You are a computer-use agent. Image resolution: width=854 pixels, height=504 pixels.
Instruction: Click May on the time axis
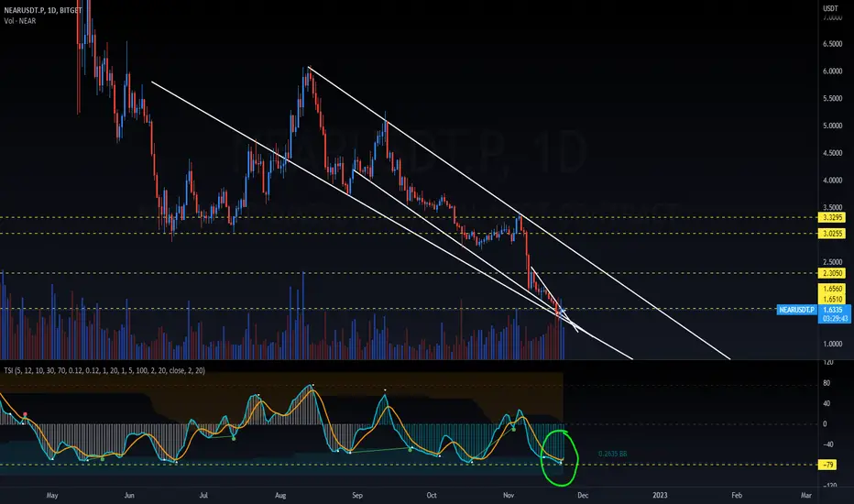pyautogui.click(x=52, y=495)
